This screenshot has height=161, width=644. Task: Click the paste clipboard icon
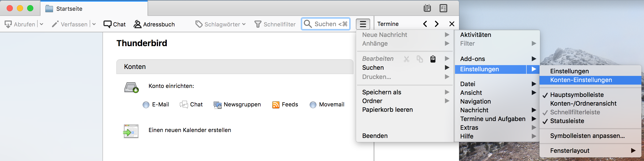coord(433,59)
